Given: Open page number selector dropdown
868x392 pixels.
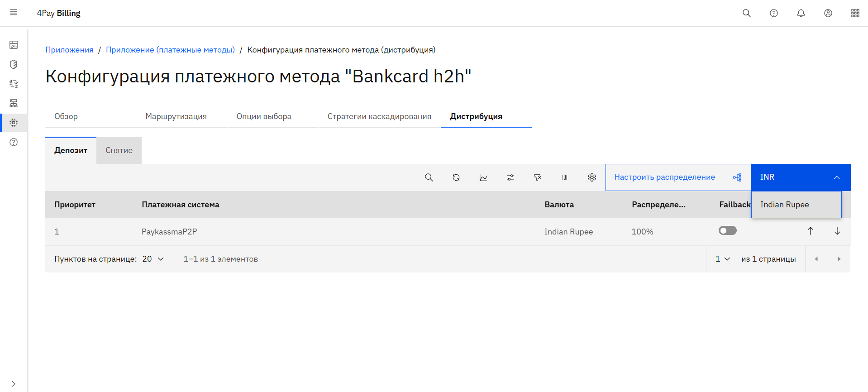Looking at the screenshot, I should point(722,259).
